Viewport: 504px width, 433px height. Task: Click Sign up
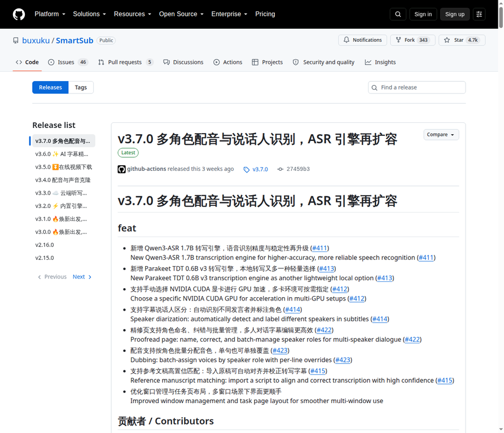pyautogui.click(x=454, y=14)
